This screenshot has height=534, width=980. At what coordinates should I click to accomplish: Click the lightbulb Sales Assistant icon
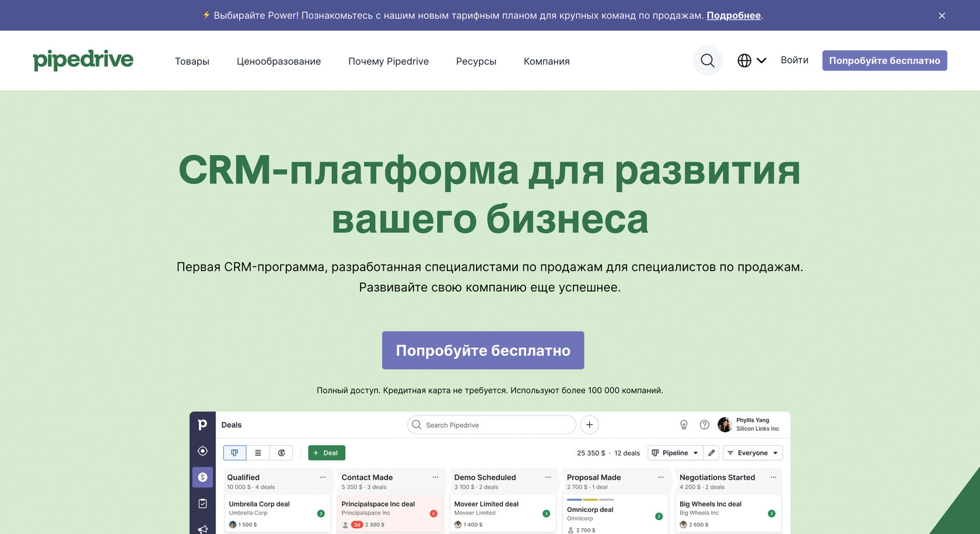click(x=684, y=425)
